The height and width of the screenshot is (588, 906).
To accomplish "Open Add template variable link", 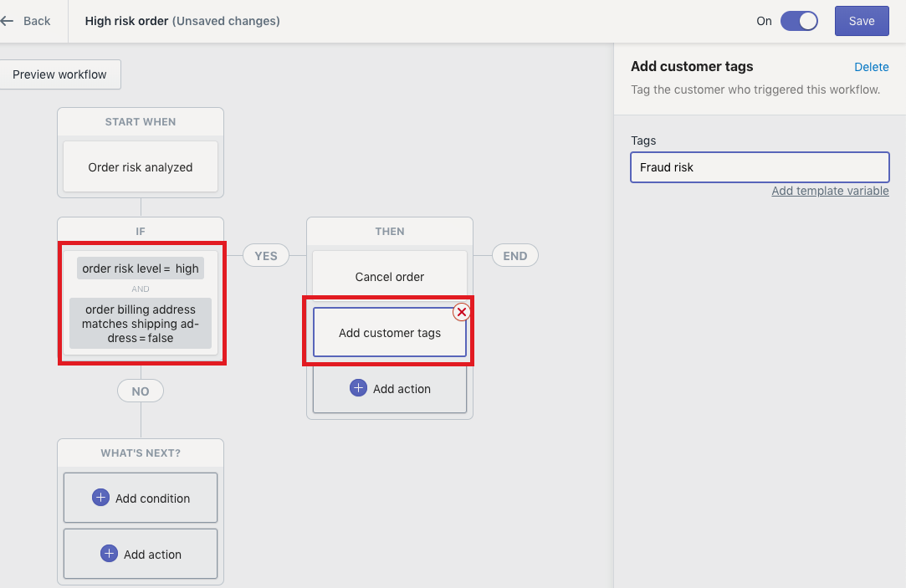I will 830,192.
